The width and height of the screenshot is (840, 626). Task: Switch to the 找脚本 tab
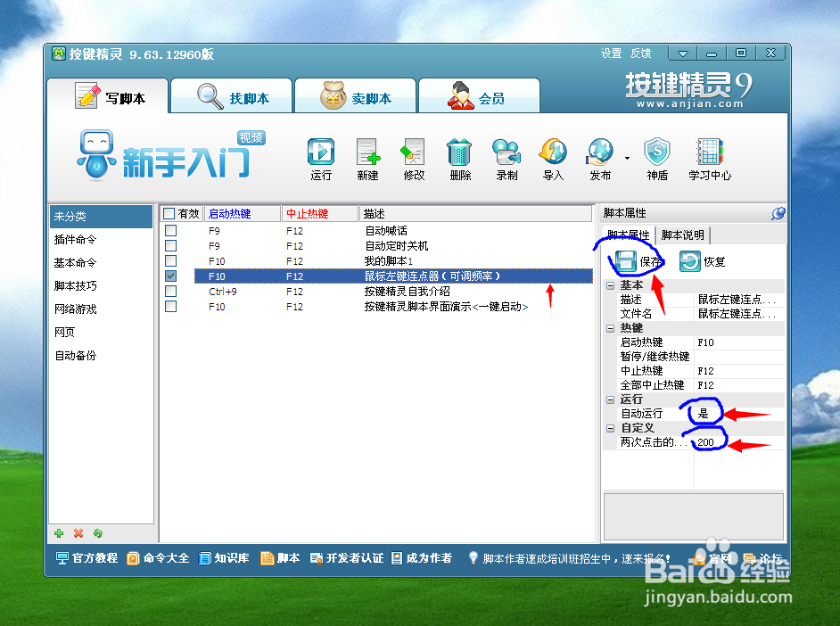point(232,96)
